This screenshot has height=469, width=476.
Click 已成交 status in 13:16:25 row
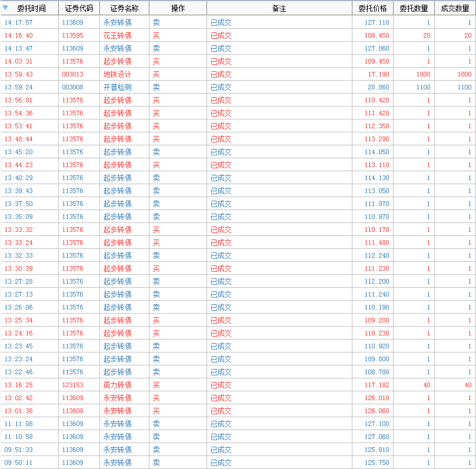221,385
